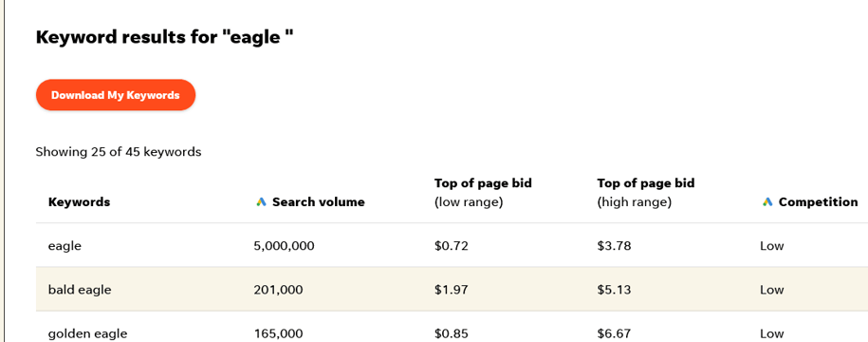Click the $0.72 low range bid
Viewport: 868px width, 342px height.
point(452,245)
